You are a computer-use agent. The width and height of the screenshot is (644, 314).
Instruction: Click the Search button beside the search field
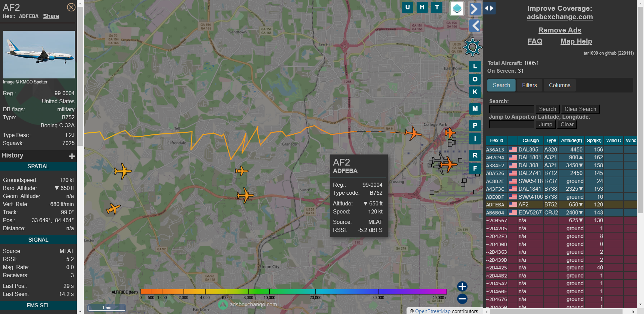[547, 109]
